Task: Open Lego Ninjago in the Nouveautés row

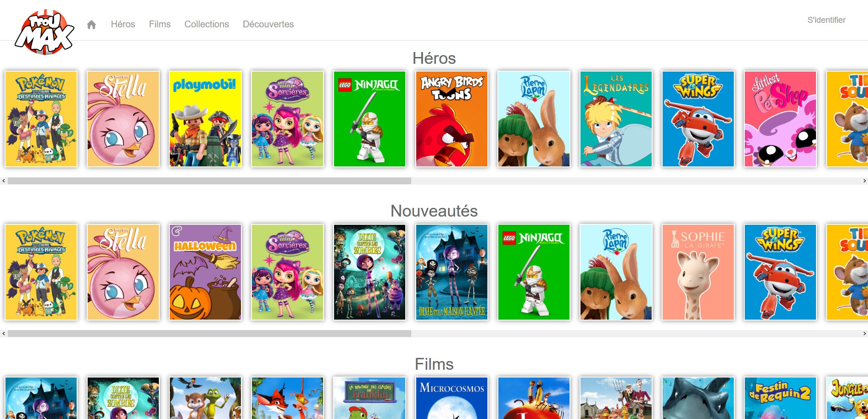Action: (534, 272)
